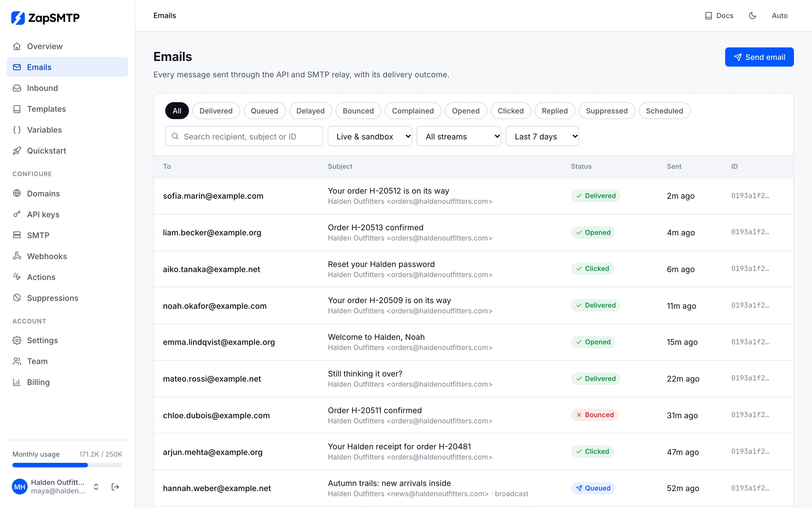The image size is (812, 508).
Task: Open the Docs link in header
Action: [719, 16]
